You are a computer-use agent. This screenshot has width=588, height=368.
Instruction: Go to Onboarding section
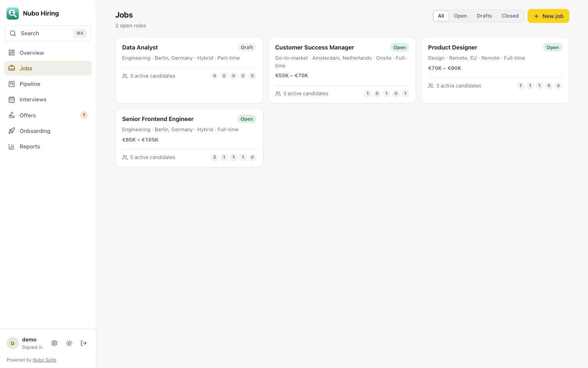coord(48,131)
